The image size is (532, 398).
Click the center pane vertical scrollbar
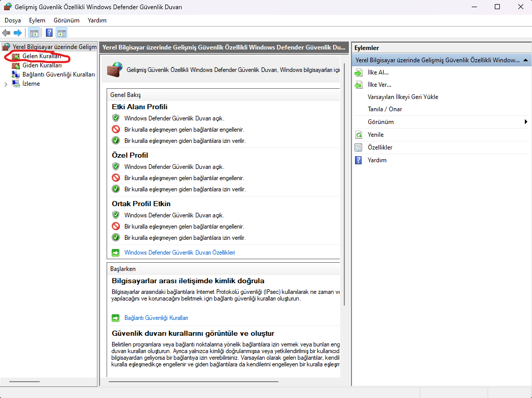point(344,184)
